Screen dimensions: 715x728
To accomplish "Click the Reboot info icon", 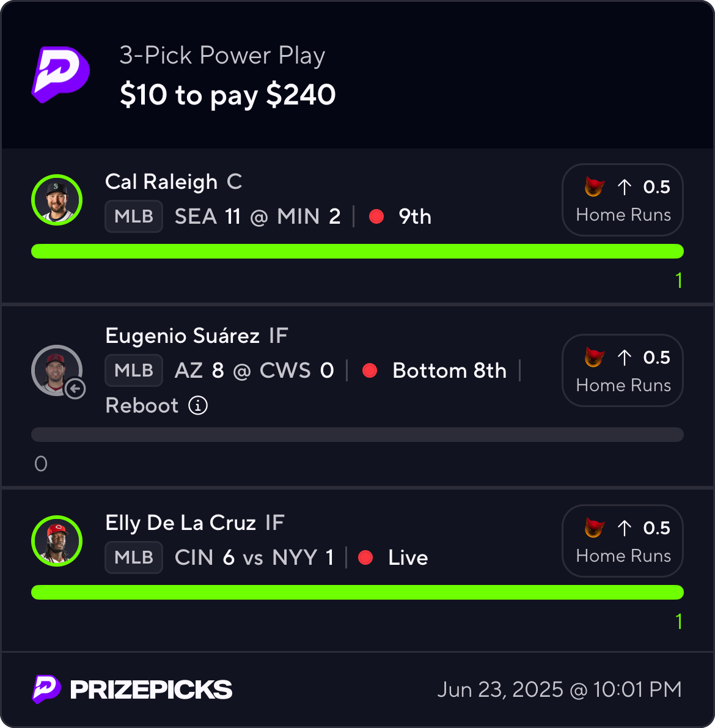I will pos(198,405).
